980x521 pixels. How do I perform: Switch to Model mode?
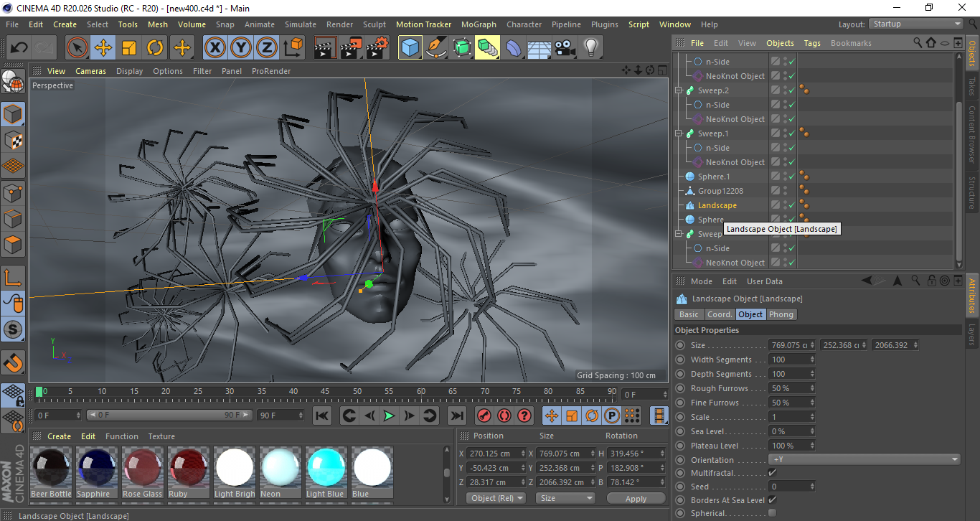click(x=13, y=115)
